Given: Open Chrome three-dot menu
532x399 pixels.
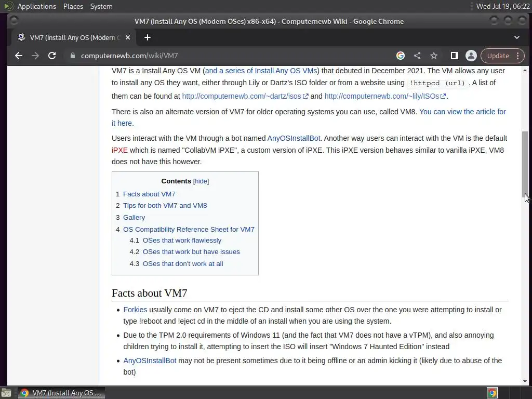Looking at the screenshot, I should [518, 56].
